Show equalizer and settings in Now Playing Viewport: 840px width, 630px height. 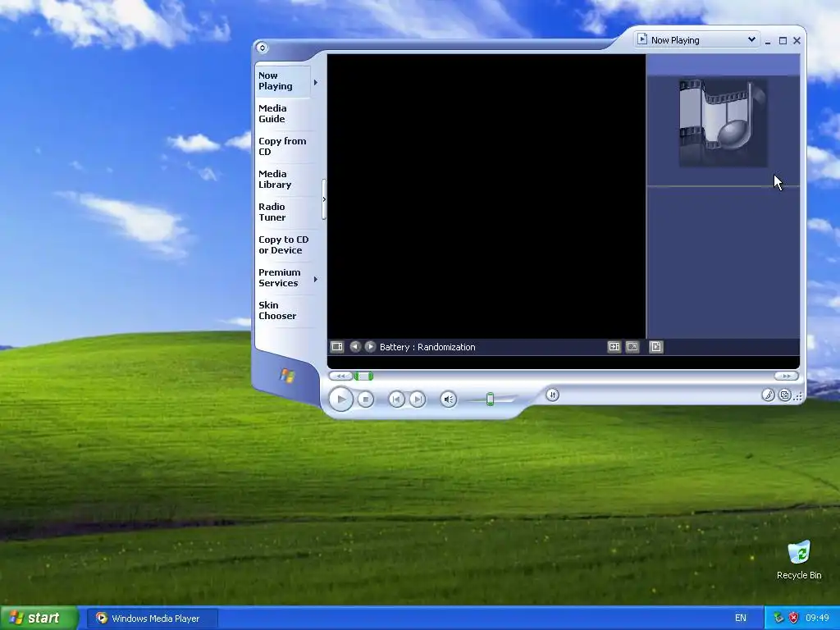click(x=552, y=395)
